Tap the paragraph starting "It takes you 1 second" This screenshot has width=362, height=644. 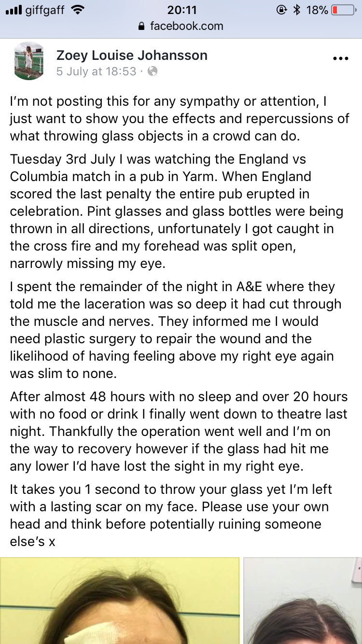pyautogui.click(x=171, y=515)
